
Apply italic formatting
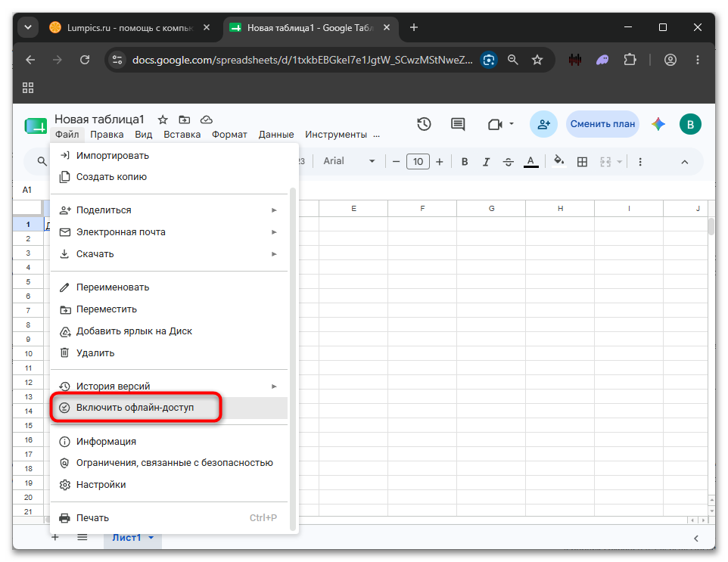pos(486,162)
